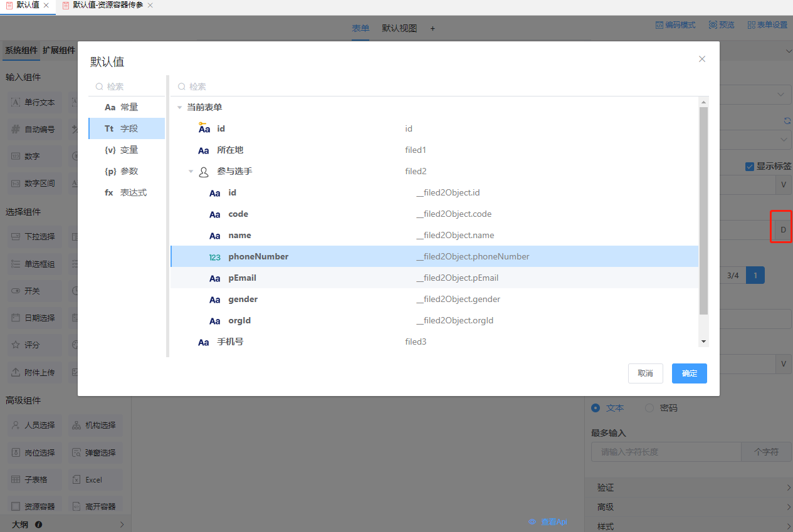
Task: Collapse the 当前表单 tree node
Action: [180, 108]
